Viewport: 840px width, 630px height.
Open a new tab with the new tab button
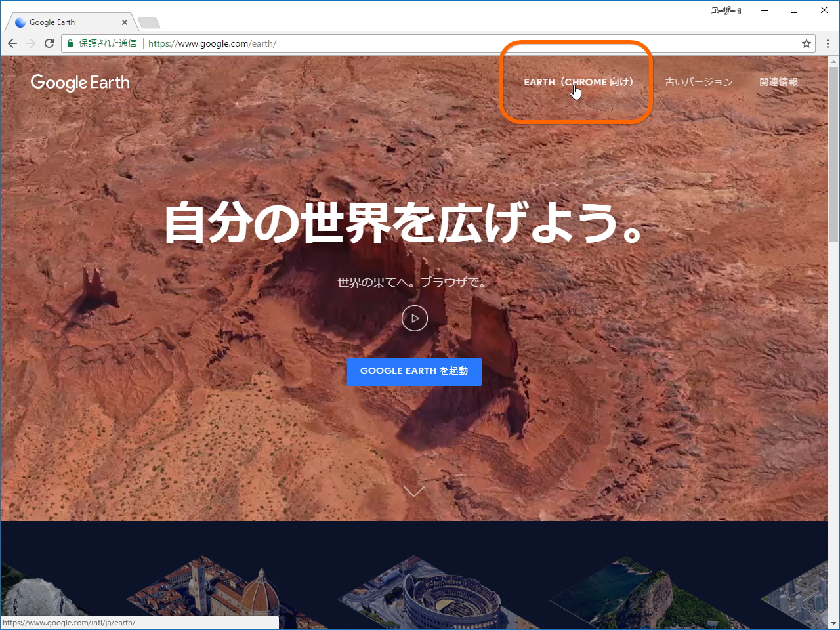pyautogui.click(x=148, y=22)
